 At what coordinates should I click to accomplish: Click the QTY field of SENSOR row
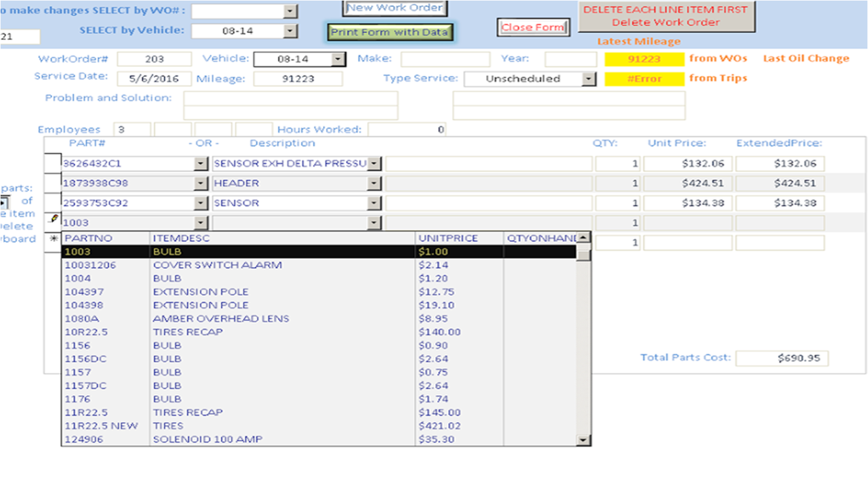click(618, 203)
